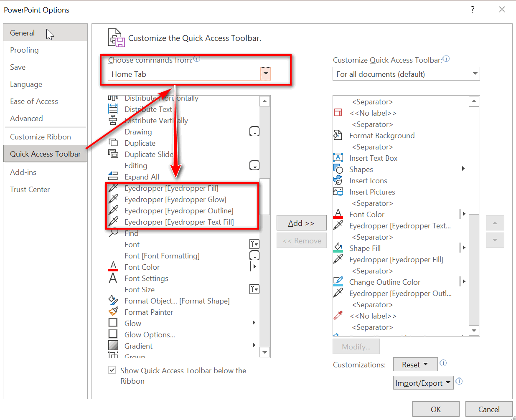Click the Find magnifier icon
The image size is (516, 420).
coord(113,233)
